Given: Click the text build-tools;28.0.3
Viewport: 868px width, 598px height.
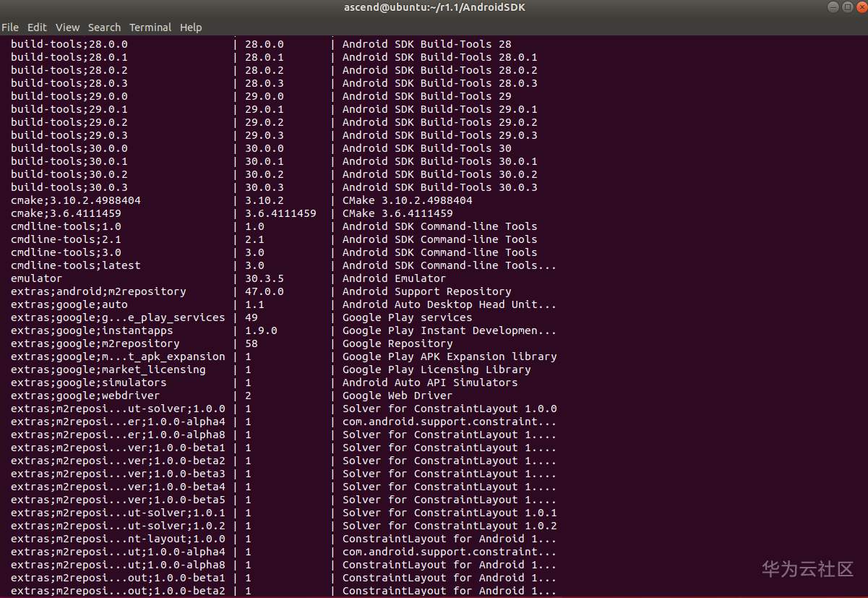Looking at the screenshot, I should (69, 83).
